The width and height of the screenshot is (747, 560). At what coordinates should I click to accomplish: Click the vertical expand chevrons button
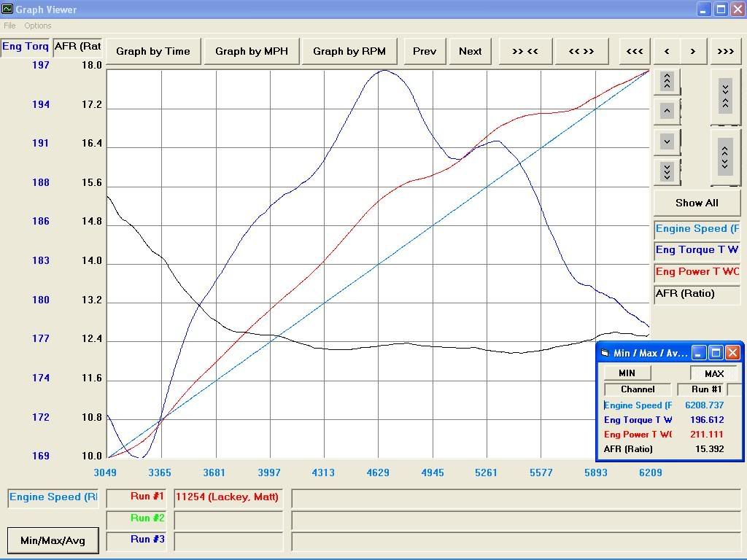click(724, 157)
